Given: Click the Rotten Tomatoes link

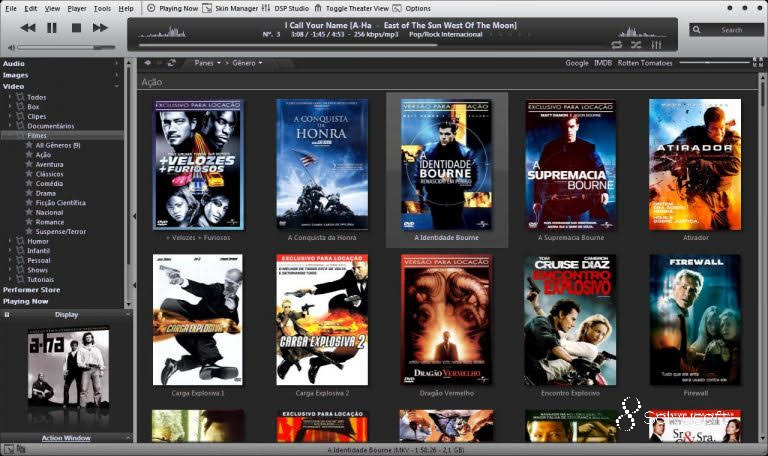Looking at the screenshot, I should pyautogui.click(x=644, y=63).
